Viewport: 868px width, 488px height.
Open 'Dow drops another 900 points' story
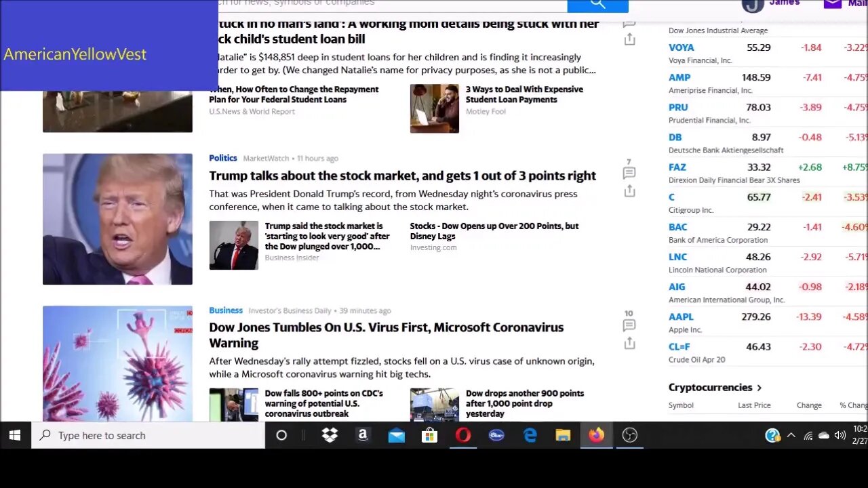tap(525, 403)
